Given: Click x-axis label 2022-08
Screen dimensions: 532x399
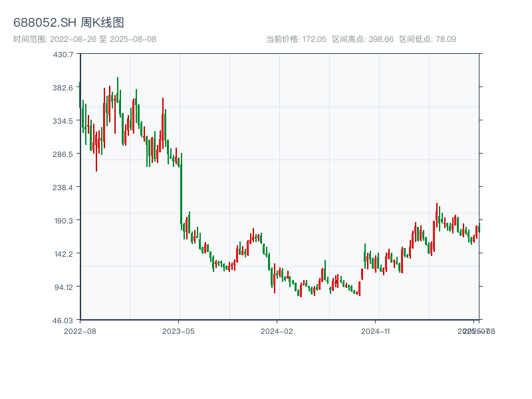Looking at the screenshot, I should click(x=80, y=331).
